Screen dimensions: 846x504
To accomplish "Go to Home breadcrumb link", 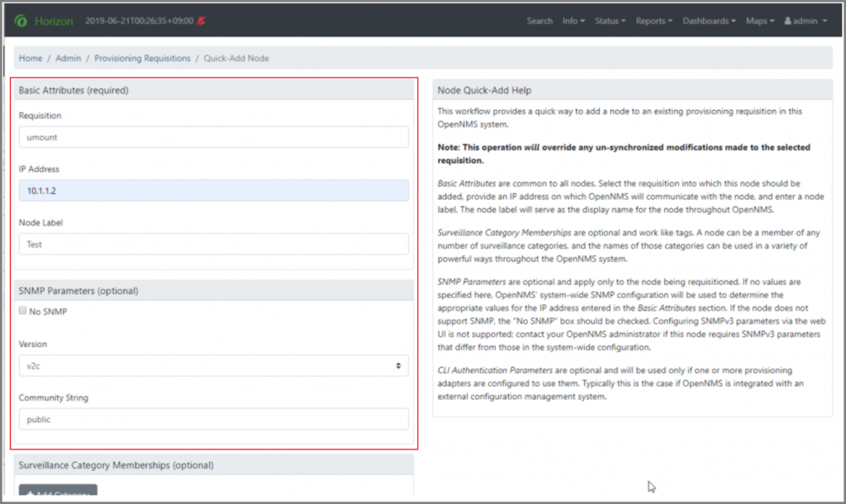I will click(31, 58).
